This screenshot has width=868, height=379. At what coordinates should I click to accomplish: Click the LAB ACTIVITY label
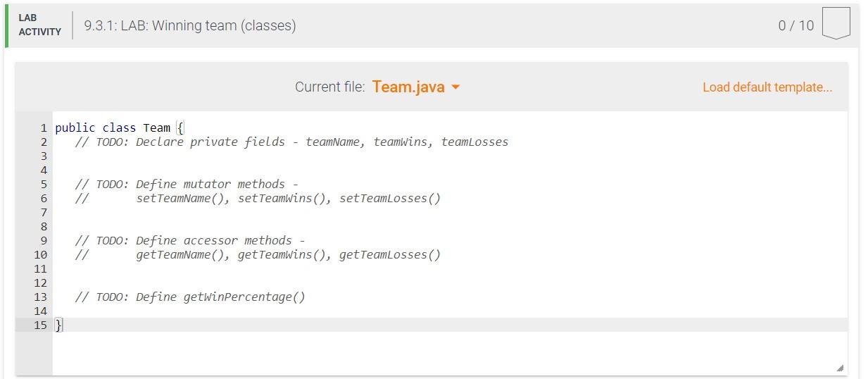pos(39,25)
